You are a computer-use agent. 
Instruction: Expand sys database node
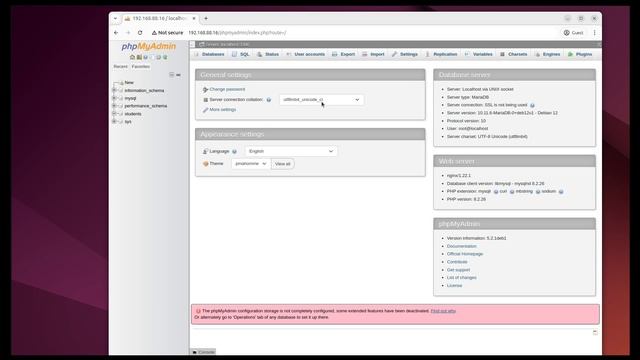coord(114,121)
